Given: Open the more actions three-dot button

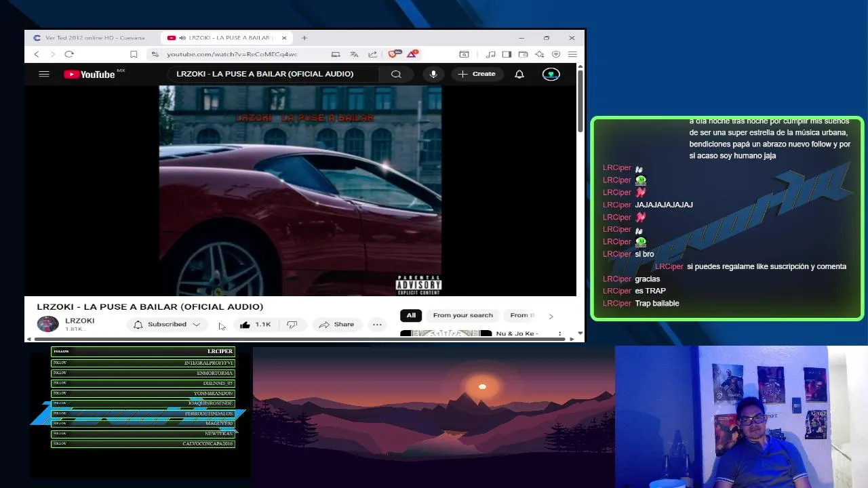Looking at the screenshot, I should [377, 325].
